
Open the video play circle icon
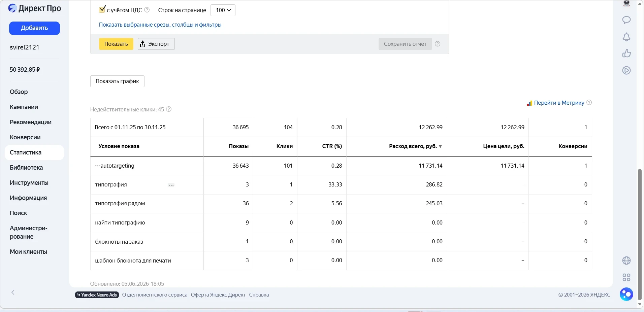point(626,70)
